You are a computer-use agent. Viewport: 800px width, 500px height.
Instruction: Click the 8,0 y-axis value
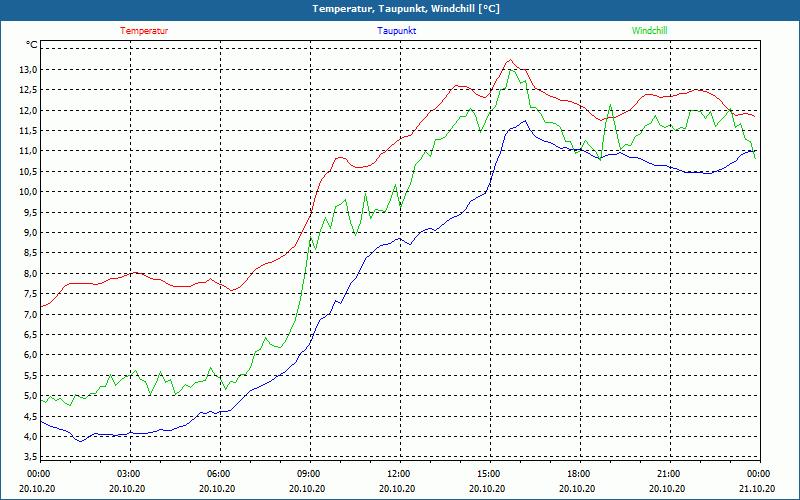pyautogui.click(x=31, y=273)
